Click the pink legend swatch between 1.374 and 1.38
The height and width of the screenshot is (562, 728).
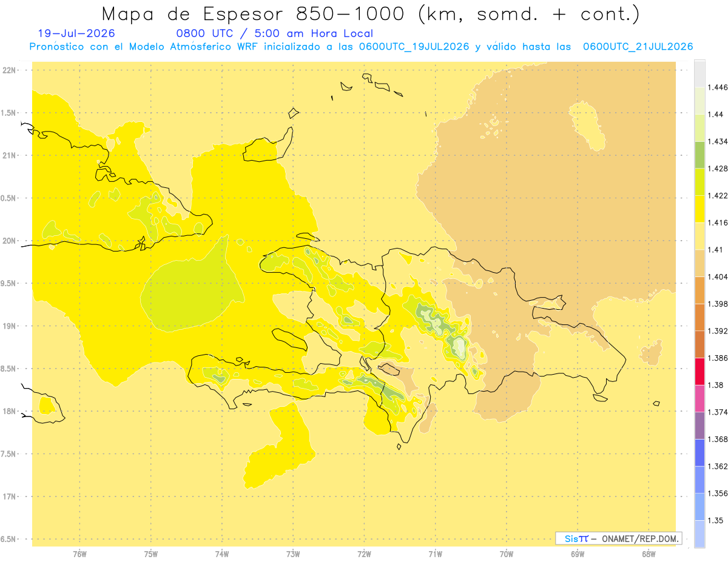pyautogui.click(x=699, y=398)
